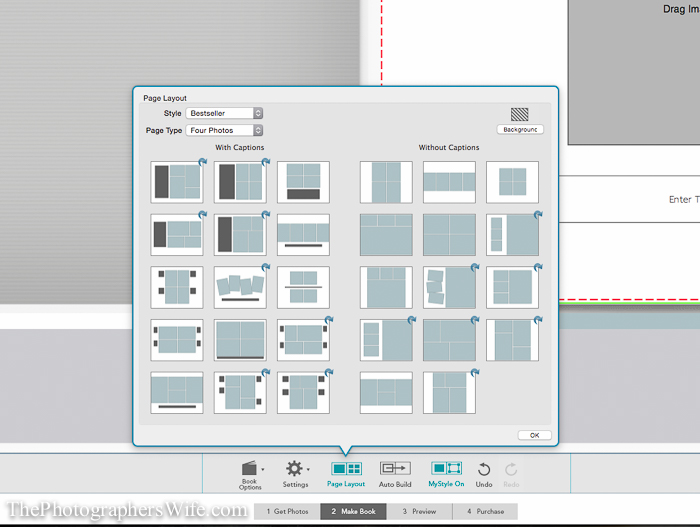Choose the With Captions layout with tilted scattered photos
The image size is (700, 527).
tap(240, 288)
